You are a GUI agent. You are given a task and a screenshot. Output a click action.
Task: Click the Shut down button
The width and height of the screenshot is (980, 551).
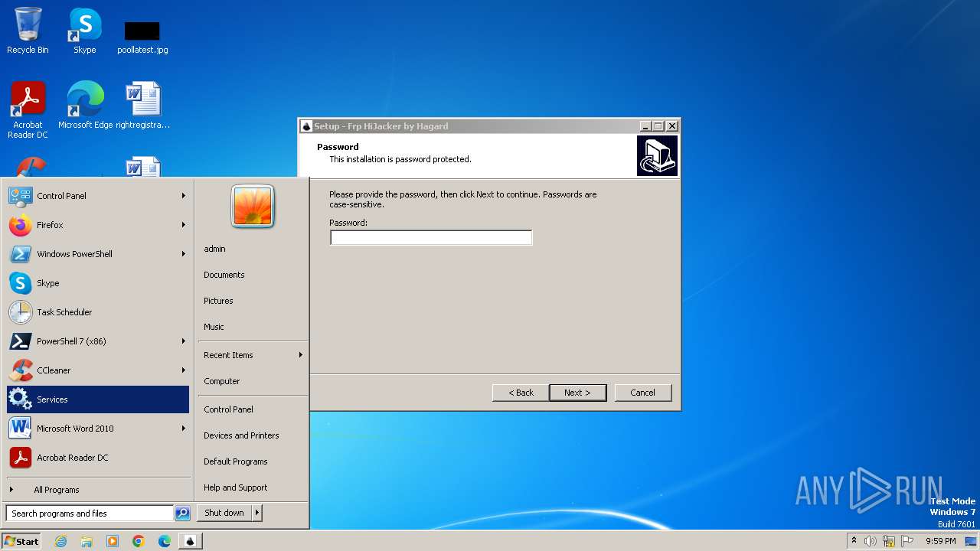point(224,513)
